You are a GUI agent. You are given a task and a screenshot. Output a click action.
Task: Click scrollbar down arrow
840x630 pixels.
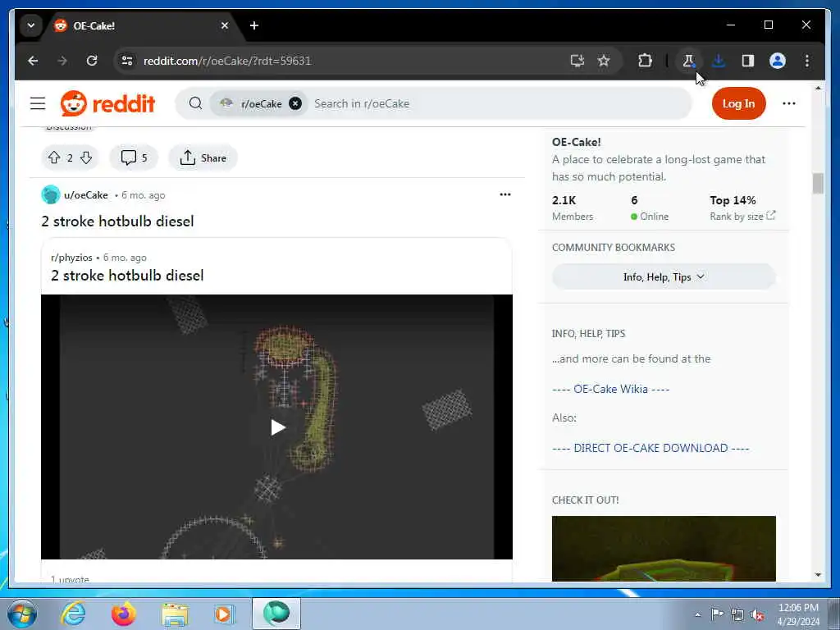(x=818, y=575)
